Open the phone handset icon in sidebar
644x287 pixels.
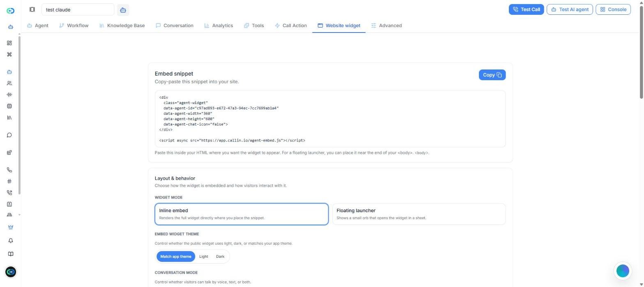click(x=9, y=170)
